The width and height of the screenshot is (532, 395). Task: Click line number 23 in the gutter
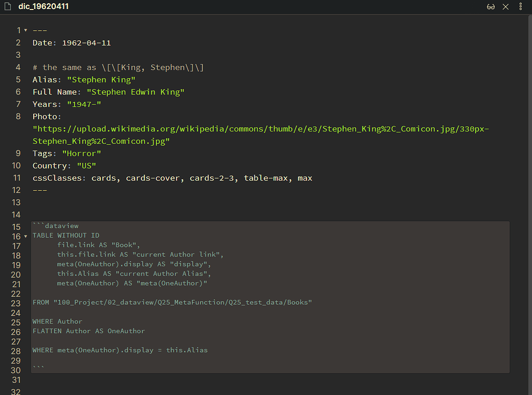point(16,302)
